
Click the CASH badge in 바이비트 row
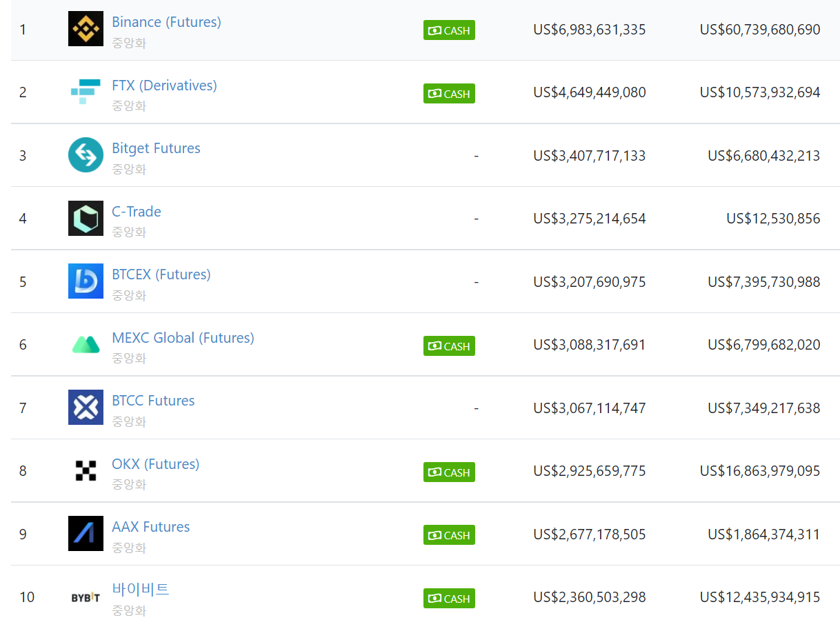pos(449,599)
